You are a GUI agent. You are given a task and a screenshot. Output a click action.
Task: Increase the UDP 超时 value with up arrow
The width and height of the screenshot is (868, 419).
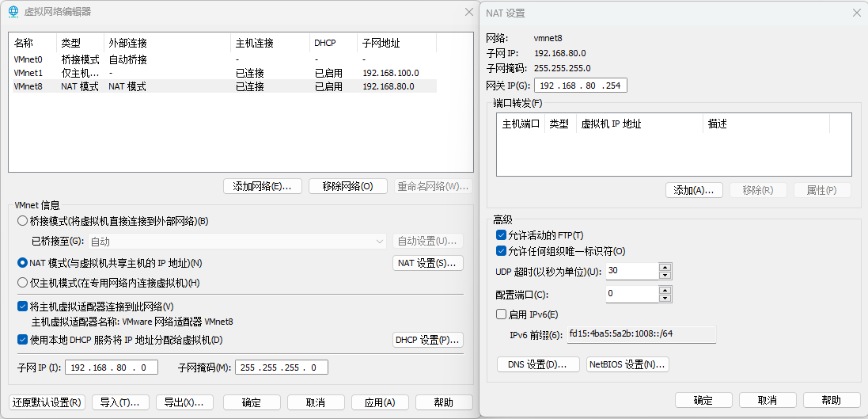665,267
